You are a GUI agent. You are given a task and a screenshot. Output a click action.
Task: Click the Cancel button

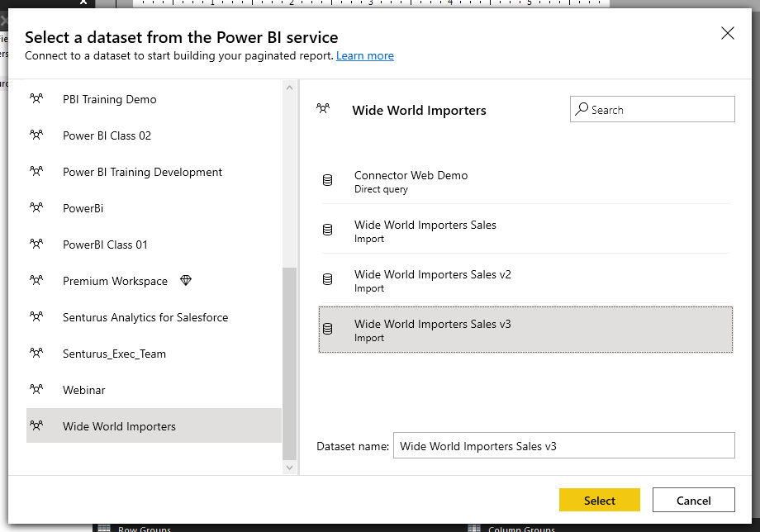693,500
